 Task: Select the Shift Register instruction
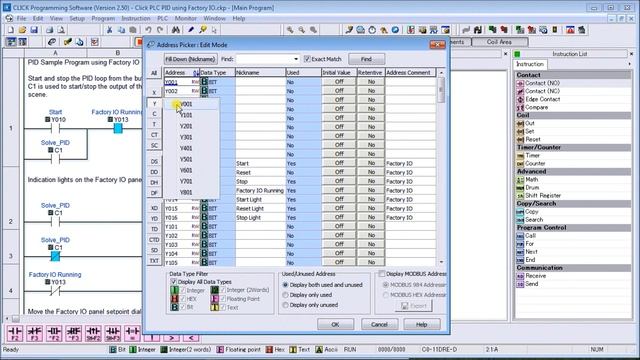click(x=543, y=196)
